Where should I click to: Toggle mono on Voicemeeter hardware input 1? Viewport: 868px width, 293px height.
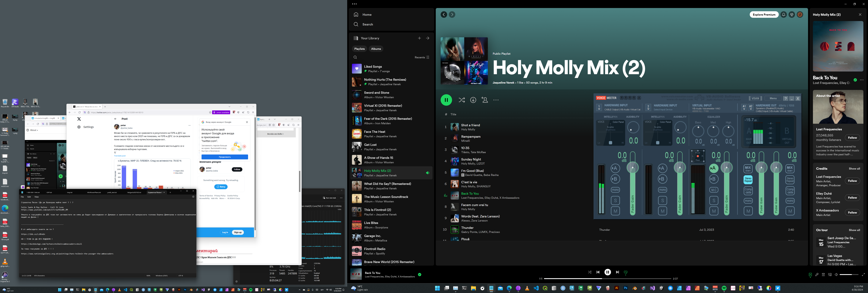pyautogui.click(x=615, y=190)
